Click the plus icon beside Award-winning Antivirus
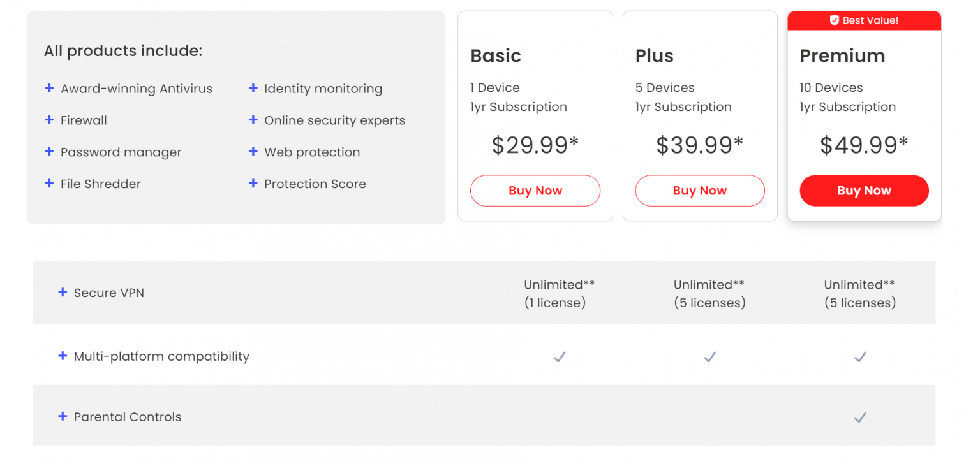 click(x=50, y=89)
